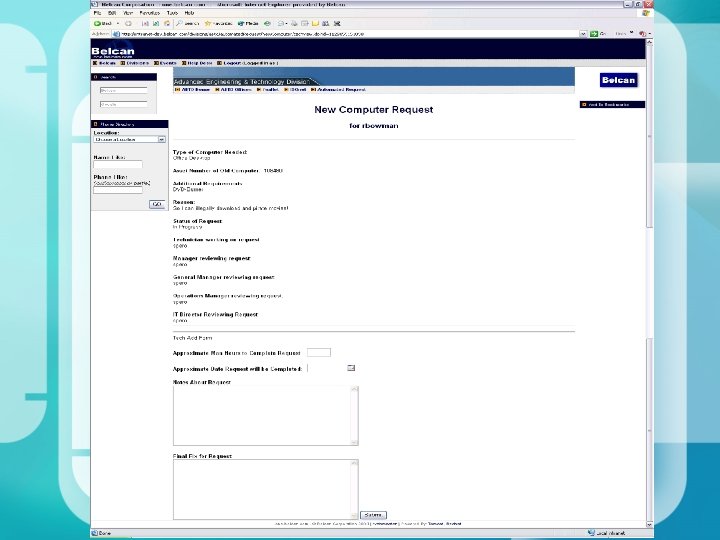Open the address bar dropdown arrow
Image resolution: width=720 pixels, height=540 pixels.
pos(583,34)
